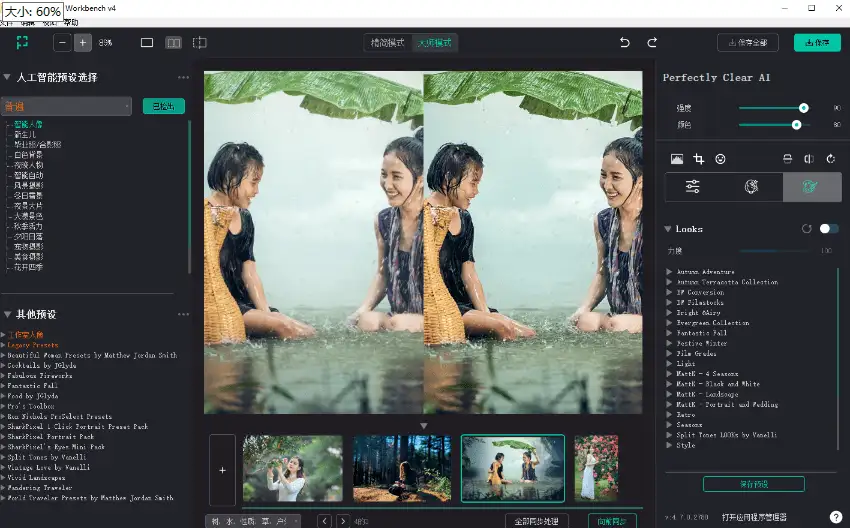Image resolution: width=850 pixels, height=528 pixels.
Task: Switch to 精简模式 mode tab
Action: pyautogui.click(x=388, y=43)
